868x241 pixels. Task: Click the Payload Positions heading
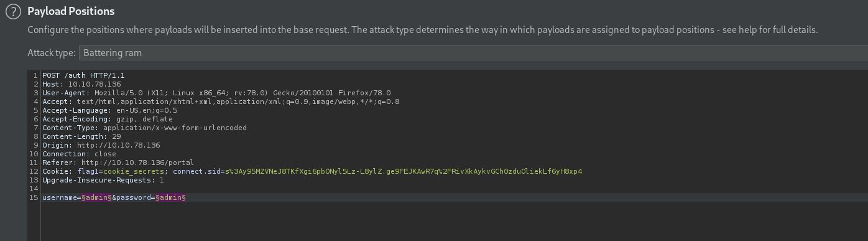tap(71, 11)
